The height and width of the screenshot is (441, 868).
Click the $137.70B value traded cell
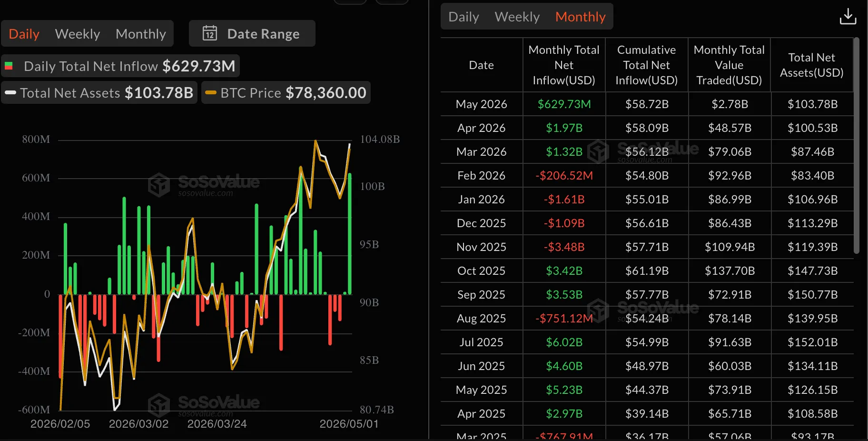pos(730,271)
